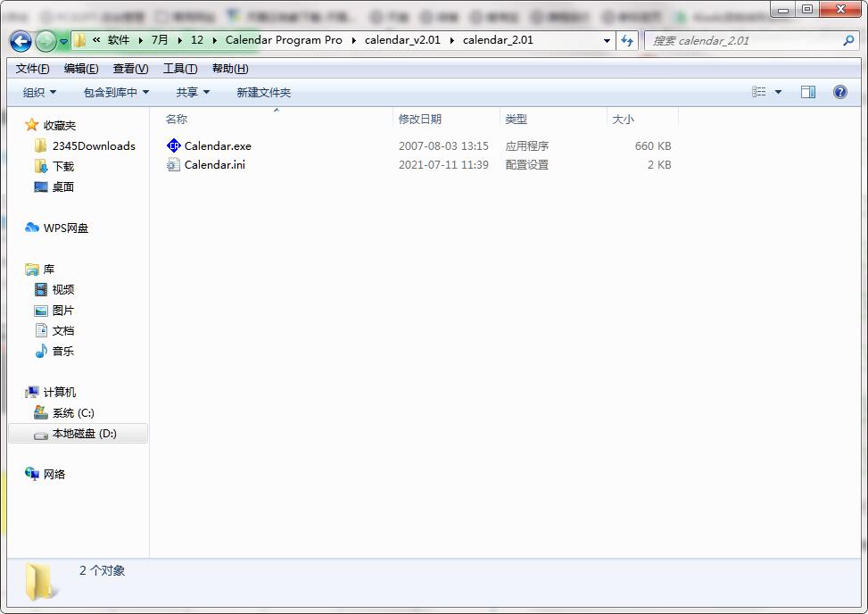Click the 收藏夹 star icon
This screenshot has height=614, width=868.
point(31,125)
